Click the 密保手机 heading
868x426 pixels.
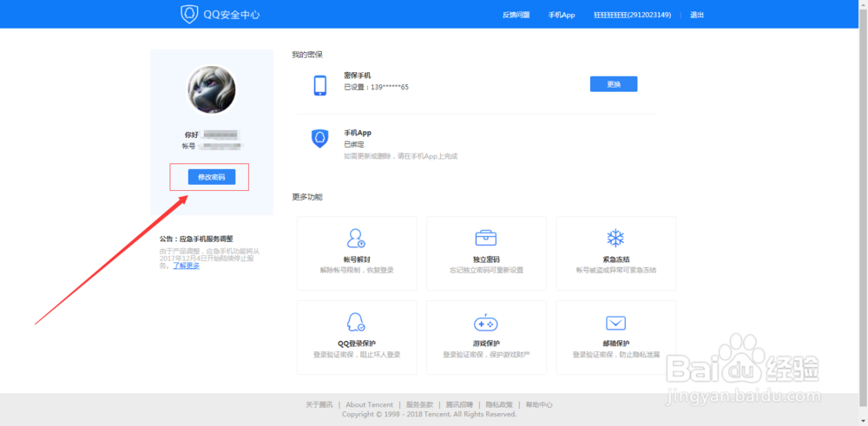pos(357,75)
